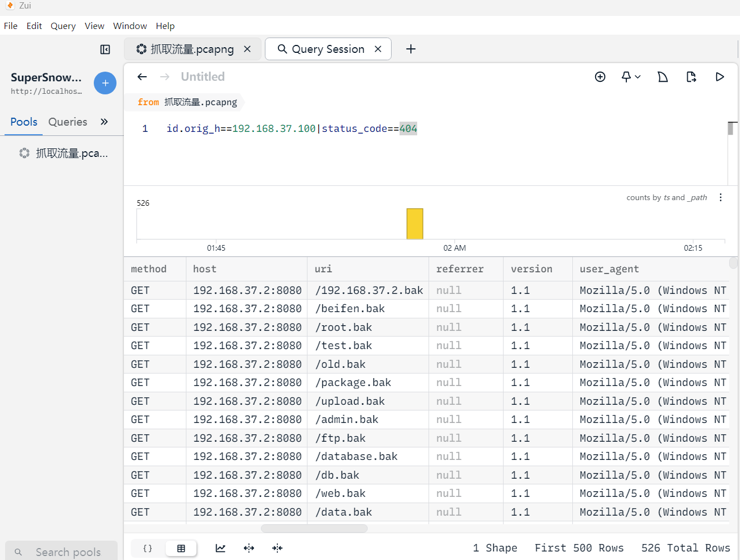This screenshot has width=740, height=560.
Task: Open the chart view icon
Action: pyautogui.click(x=221, y=548)
